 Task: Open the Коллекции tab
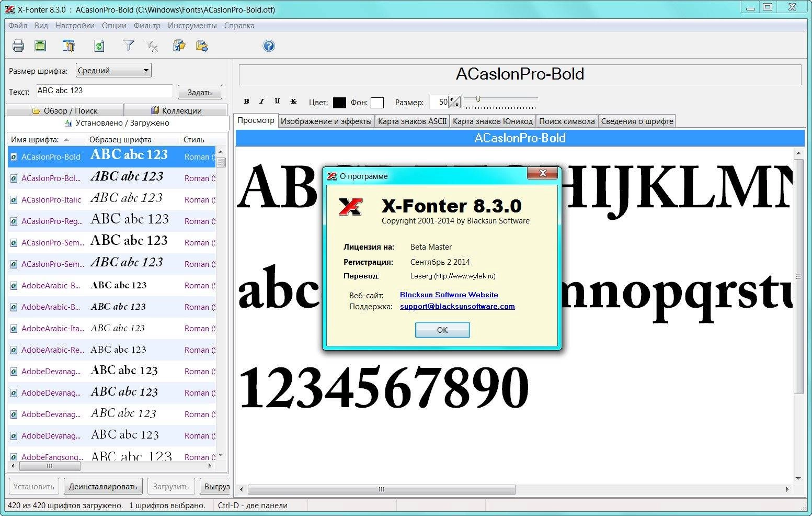point(176,110)
